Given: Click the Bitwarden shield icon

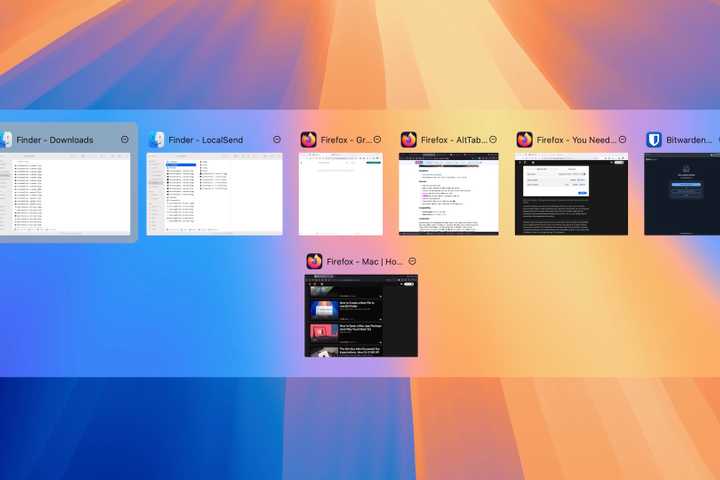Looking at the screenshot, I should pyautogui.click(x=654, y=140).
